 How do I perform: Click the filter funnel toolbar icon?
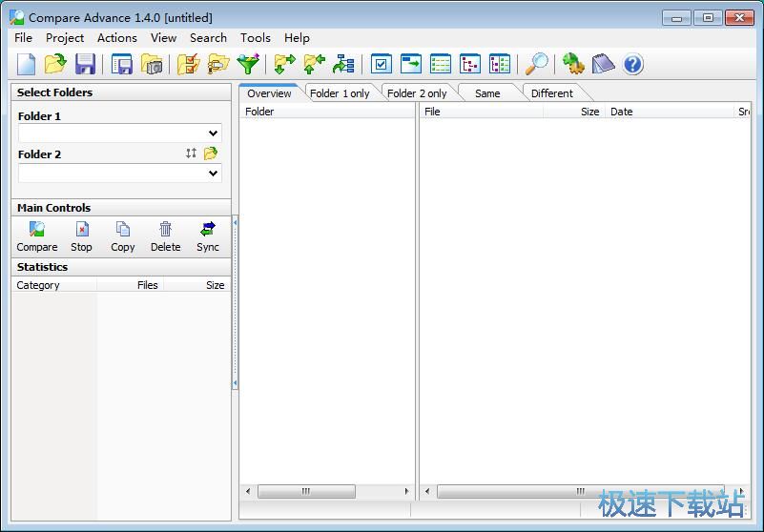247,64
